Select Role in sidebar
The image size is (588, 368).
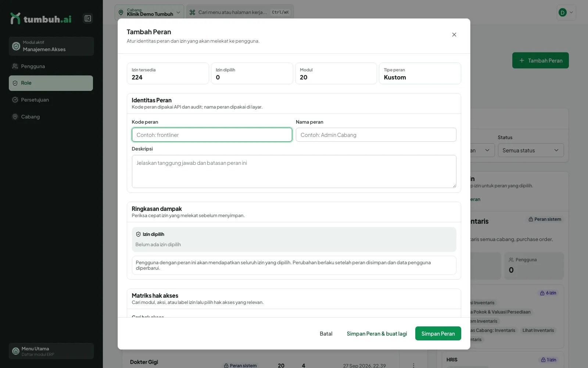51,83
